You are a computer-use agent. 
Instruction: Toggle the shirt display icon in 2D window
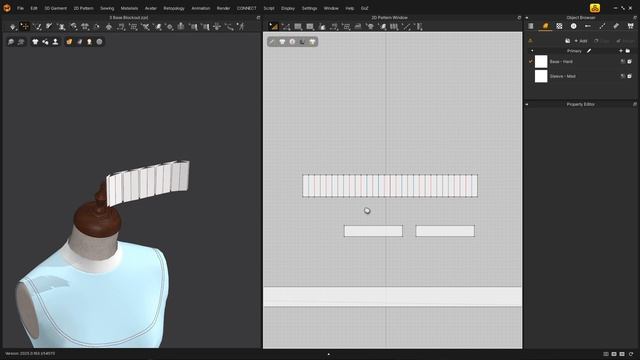[282, 42]
